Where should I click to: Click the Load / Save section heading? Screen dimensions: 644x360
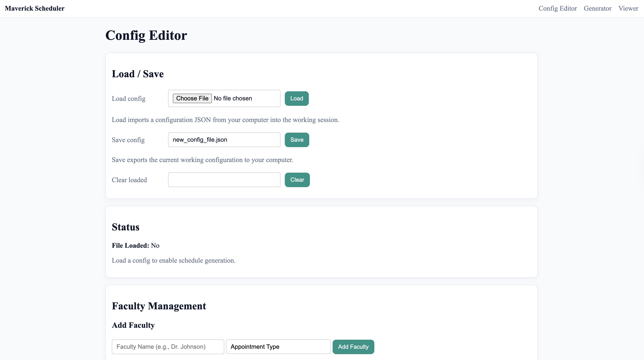tap(138, 74)
